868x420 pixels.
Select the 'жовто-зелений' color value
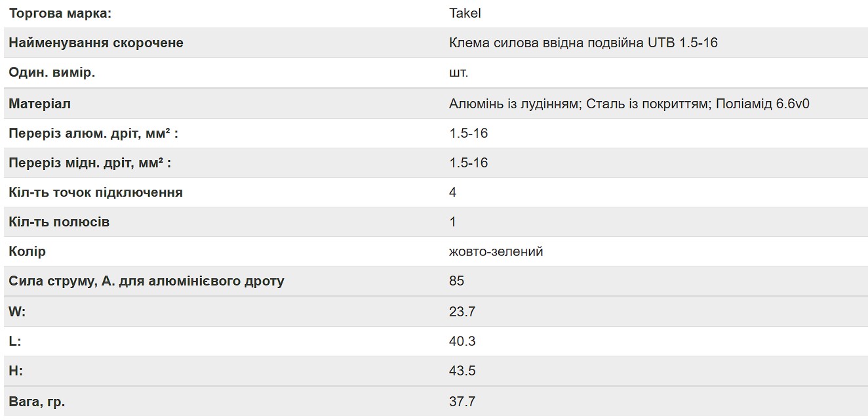pyautogui.click(x=496, y=251)
